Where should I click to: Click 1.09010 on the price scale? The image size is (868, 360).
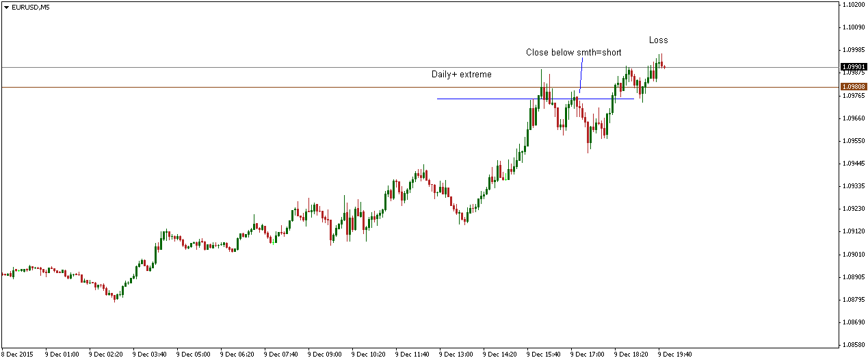[x=853, y=254]
